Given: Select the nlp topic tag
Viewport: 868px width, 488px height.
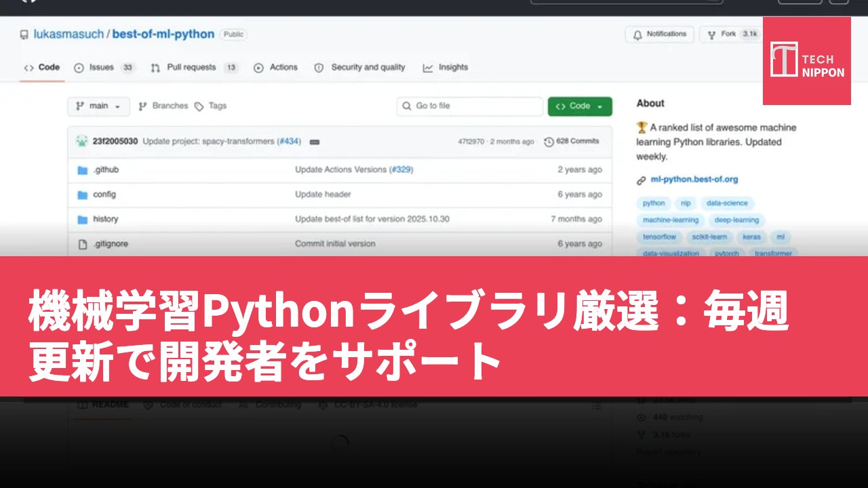Looking at the screenshot, I should (686, 203).
